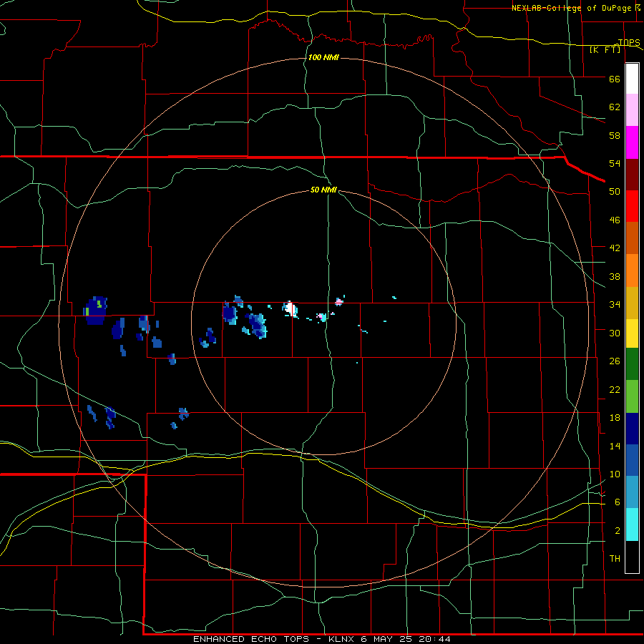The width and height of the screenshot is (644, 644).
Task: Click the 30 legend value
Action: [615, 333]
